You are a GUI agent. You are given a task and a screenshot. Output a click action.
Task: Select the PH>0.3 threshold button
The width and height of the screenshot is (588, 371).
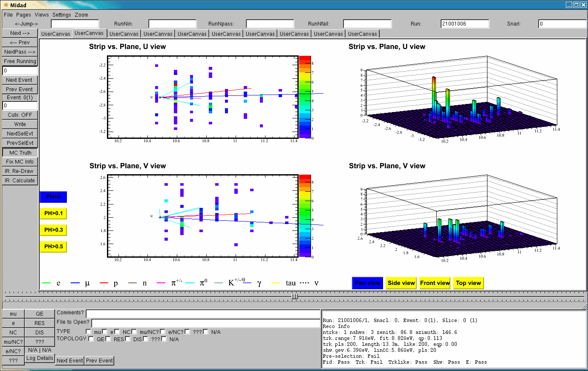click(x=53, y=230)
